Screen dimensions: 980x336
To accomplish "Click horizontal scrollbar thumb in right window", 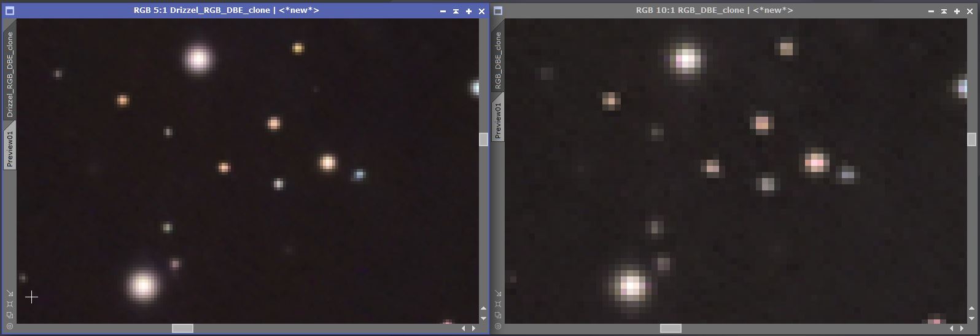I will pyautogui.click(x=671, y=329).
